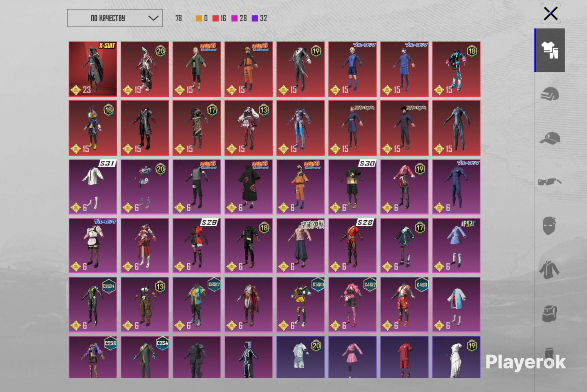
Task: Close the inventory screen with the X
Action: (551, 14)
